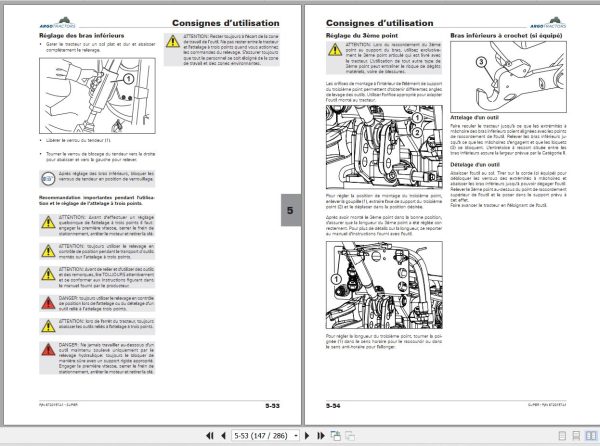Go to the first page

tap(209, 436)
